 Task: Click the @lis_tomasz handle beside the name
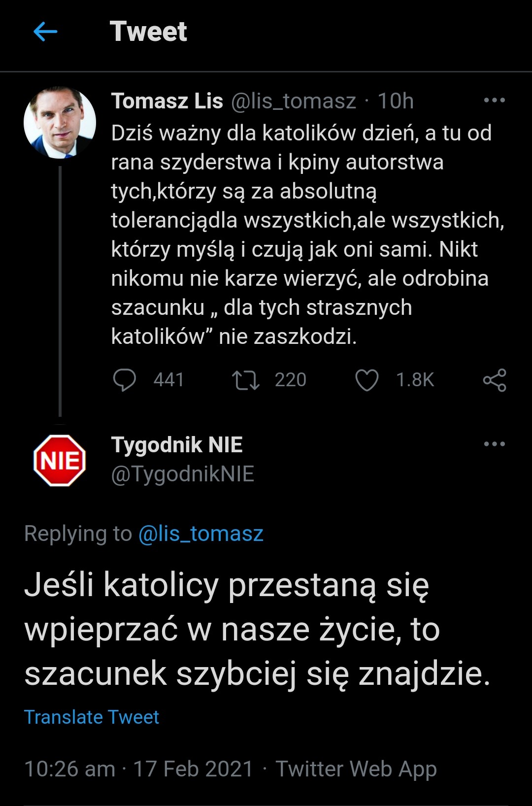pos(294,101)
